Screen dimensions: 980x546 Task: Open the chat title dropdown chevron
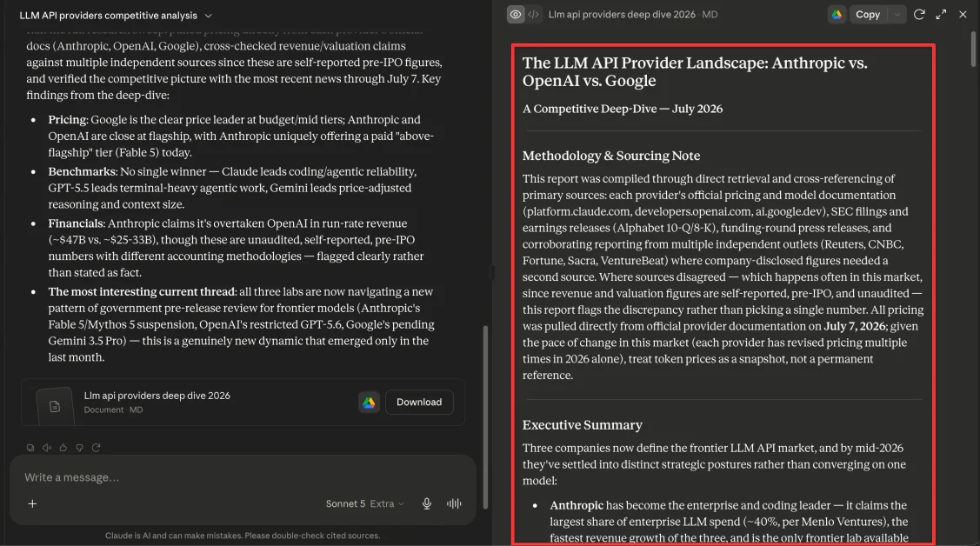point(208,16)
